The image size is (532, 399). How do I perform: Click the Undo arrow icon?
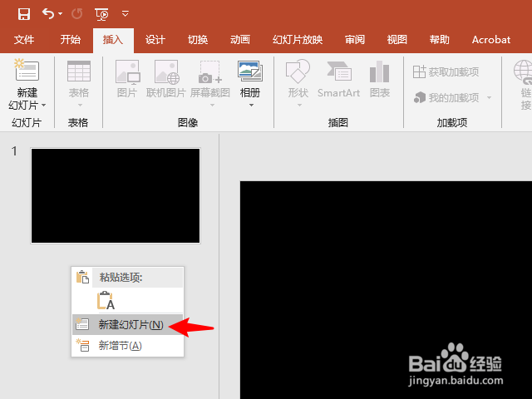click(48, 14)
